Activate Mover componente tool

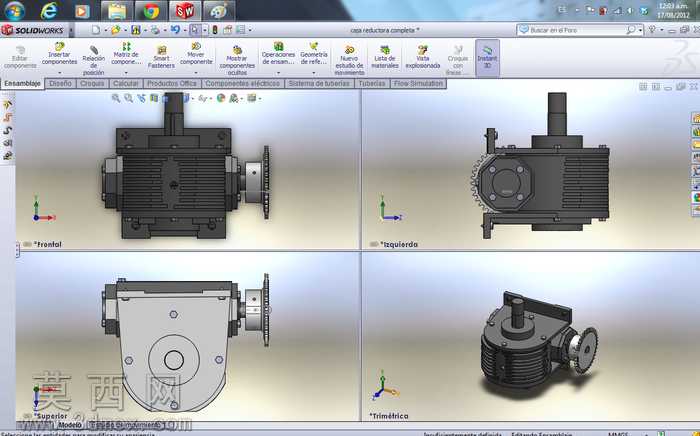pyautogui.click(x=196, y=54)
